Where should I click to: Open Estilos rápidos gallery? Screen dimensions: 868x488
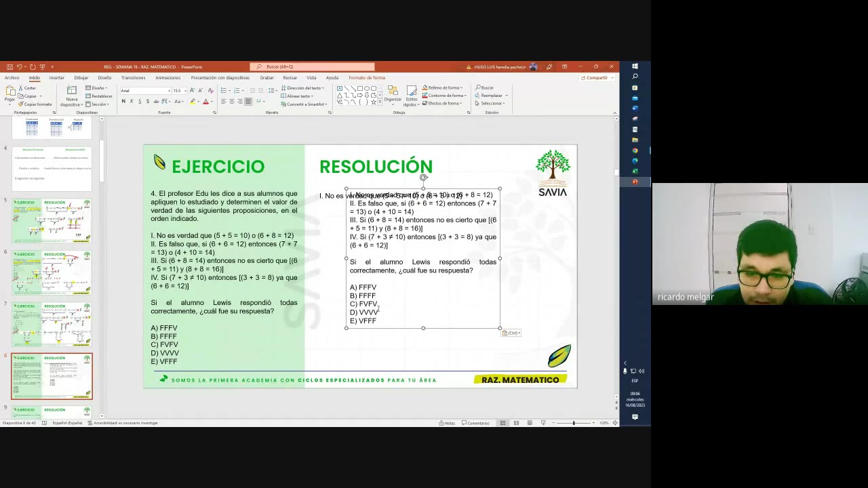coord(411,96)
